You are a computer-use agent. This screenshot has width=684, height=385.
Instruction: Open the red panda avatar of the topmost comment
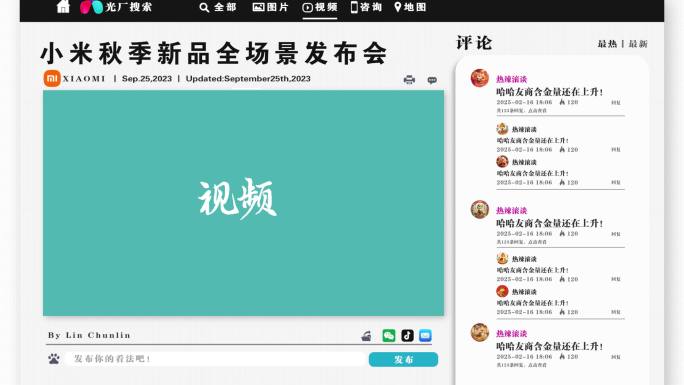(x=480, y=78)
